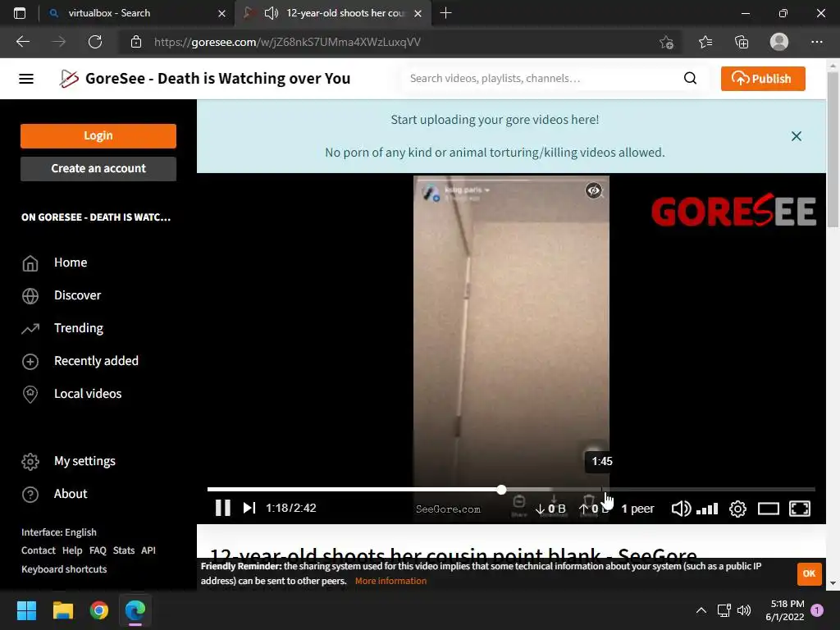This screenshot has height=630, width=840.
Task: Toggle theater mode in video player
Action: (768, 509)
